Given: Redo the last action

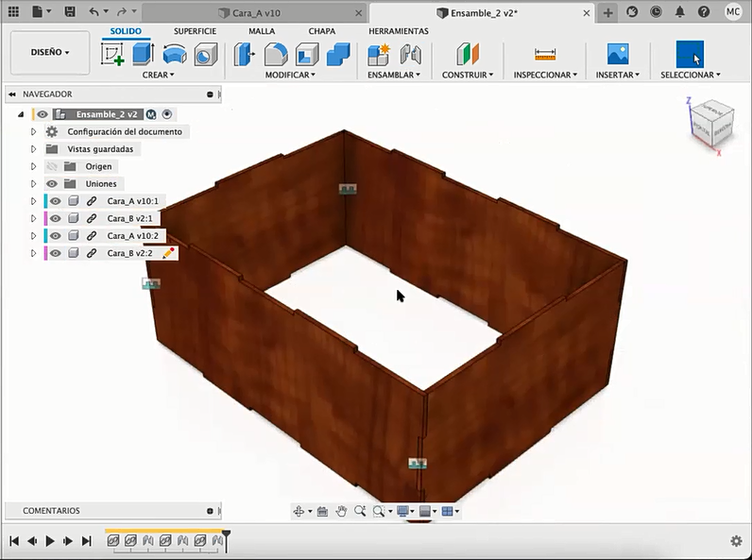Looking at the screenshot, I should (122, 12).
